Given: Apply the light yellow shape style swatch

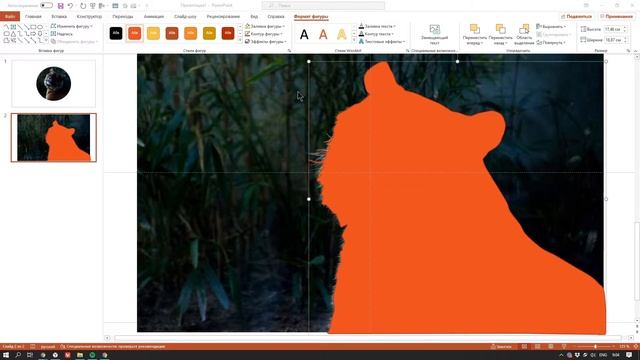Looking at the screenshot, I should click(153, 33).
